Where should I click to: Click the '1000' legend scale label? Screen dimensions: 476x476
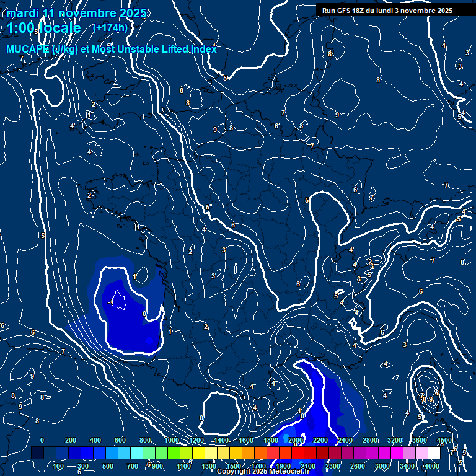[x=172, y=440]
